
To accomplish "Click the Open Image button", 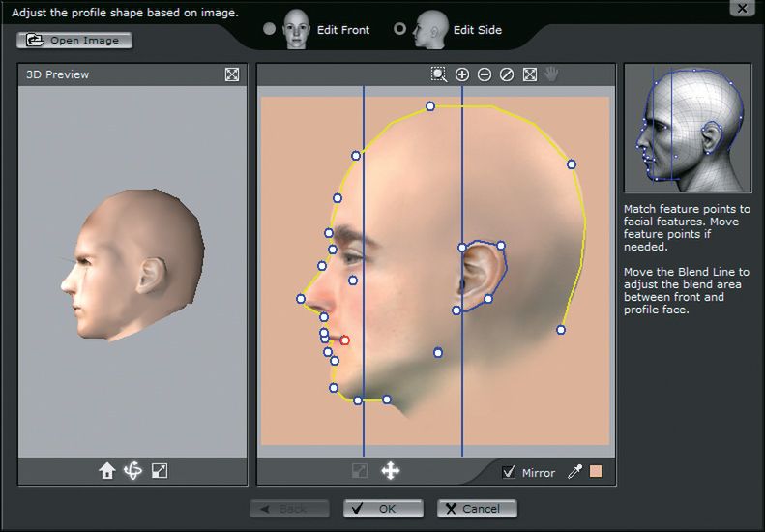I will click(74, 41).
